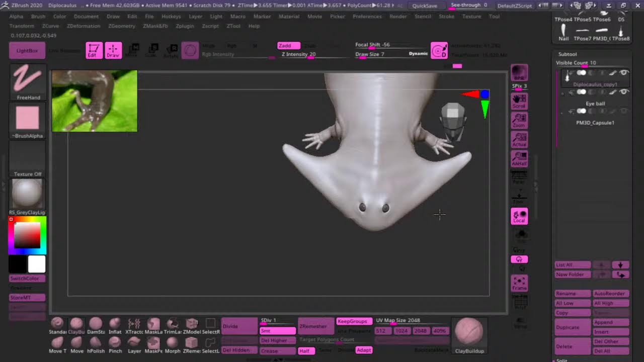Click the BPR render icon
The height and width of the screenshot is (362, 644).
click(x=519, y=73)
